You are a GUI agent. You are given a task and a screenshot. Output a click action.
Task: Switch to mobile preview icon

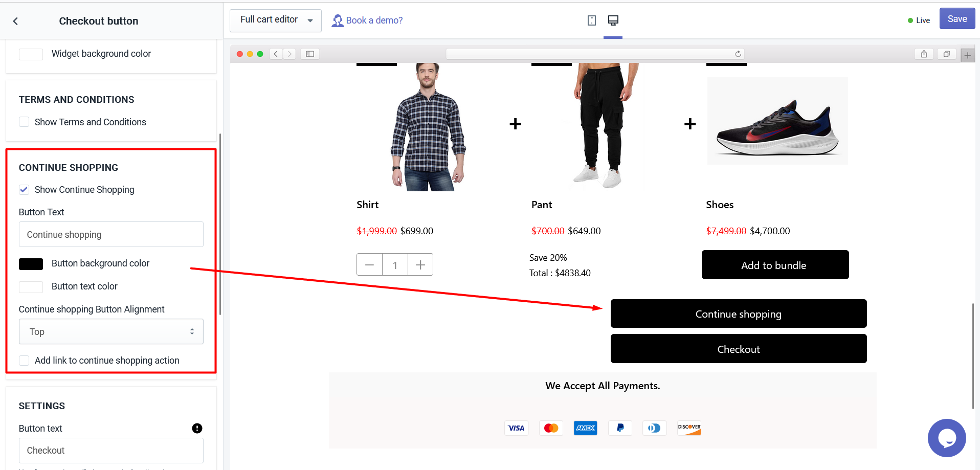(x=592, y=20)
